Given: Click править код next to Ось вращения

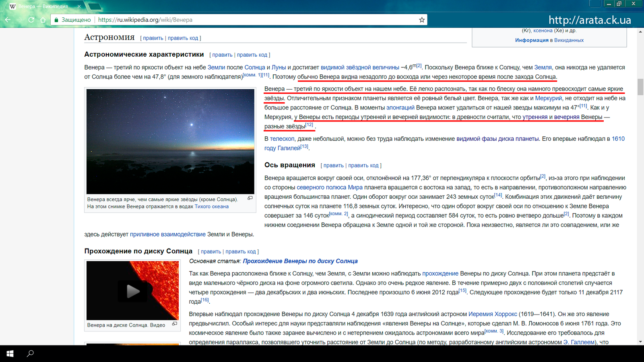Looking at the screenshot, I should point(363,166).
